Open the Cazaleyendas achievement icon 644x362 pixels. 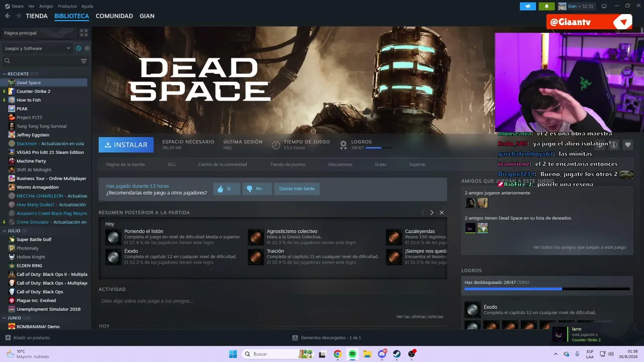(x=394, y=237)
